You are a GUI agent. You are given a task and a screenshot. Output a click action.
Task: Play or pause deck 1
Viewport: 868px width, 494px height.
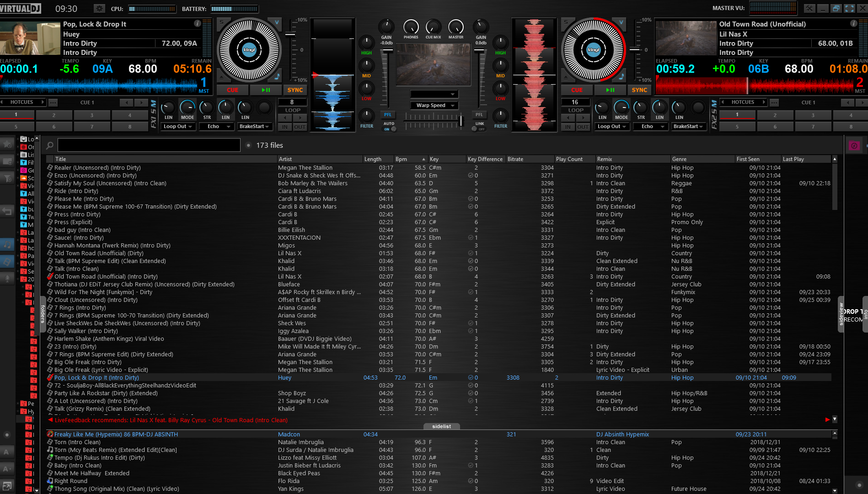266,90
